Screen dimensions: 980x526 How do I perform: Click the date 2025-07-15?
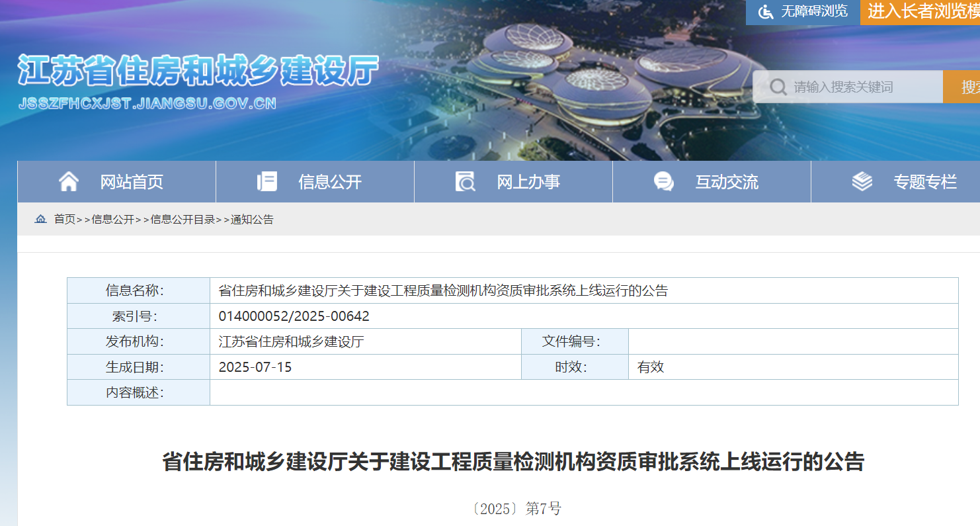click(x=255, y=367)
